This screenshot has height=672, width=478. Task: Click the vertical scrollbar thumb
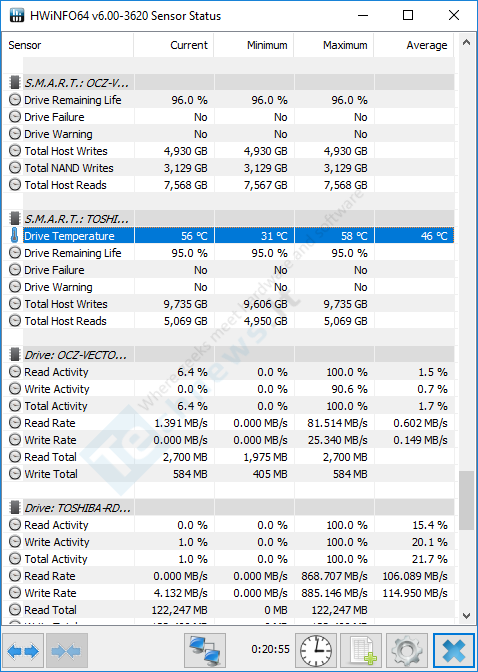click(466, 501)
